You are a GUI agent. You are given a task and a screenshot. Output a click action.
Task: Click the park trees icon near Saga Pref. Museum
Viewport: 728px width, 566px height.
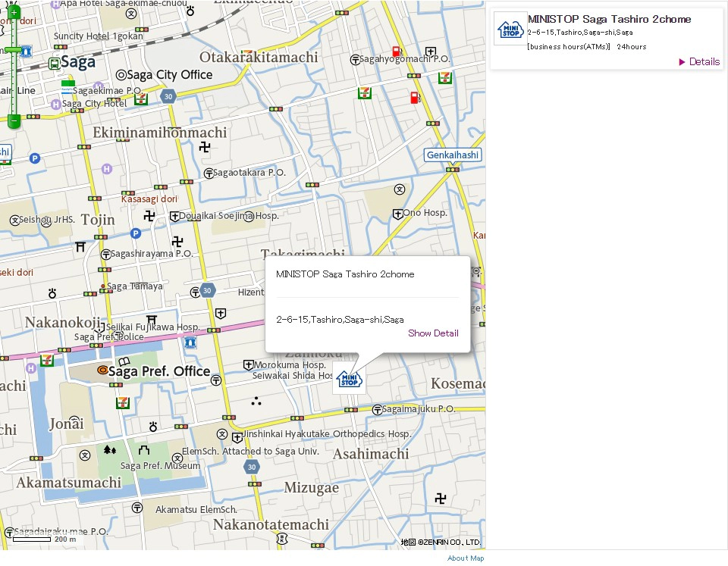click(109, 449)
